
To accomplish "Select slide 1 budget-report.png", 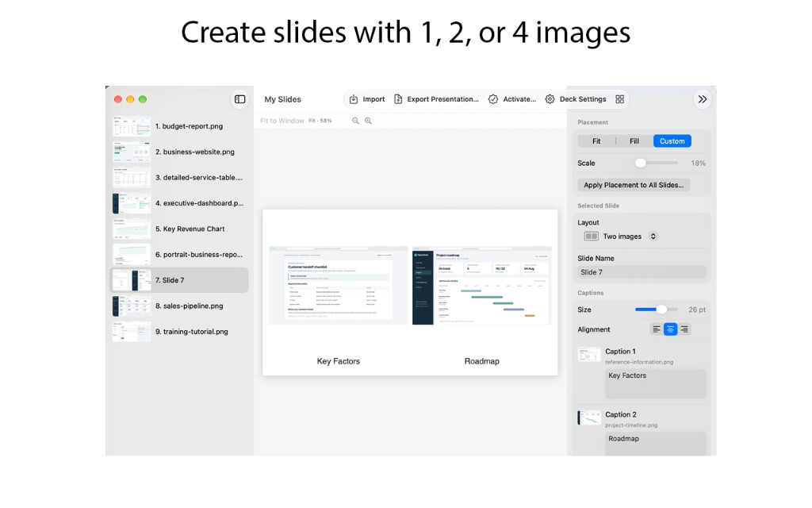I will click(179, 126).
